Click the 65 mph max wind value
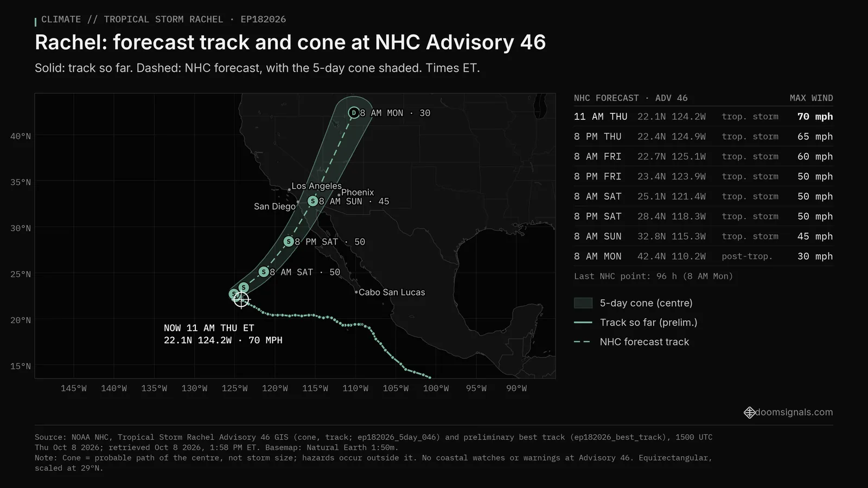The image size is (868, 488). (x=815, y=137)
